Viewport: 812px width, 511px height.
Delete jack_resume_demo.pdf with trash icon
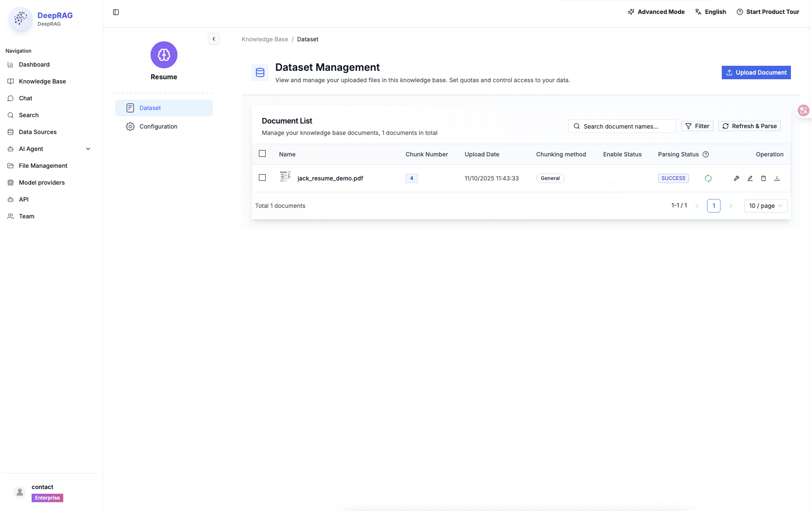tap(764, 178)
